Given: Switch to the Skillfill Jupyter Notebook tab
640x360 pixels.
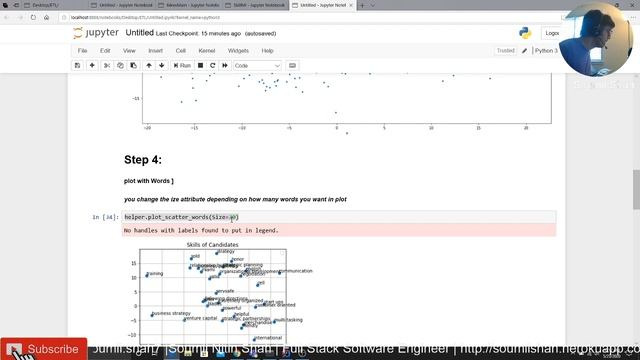Looking at the screenshot, I should tap(256, 5).
